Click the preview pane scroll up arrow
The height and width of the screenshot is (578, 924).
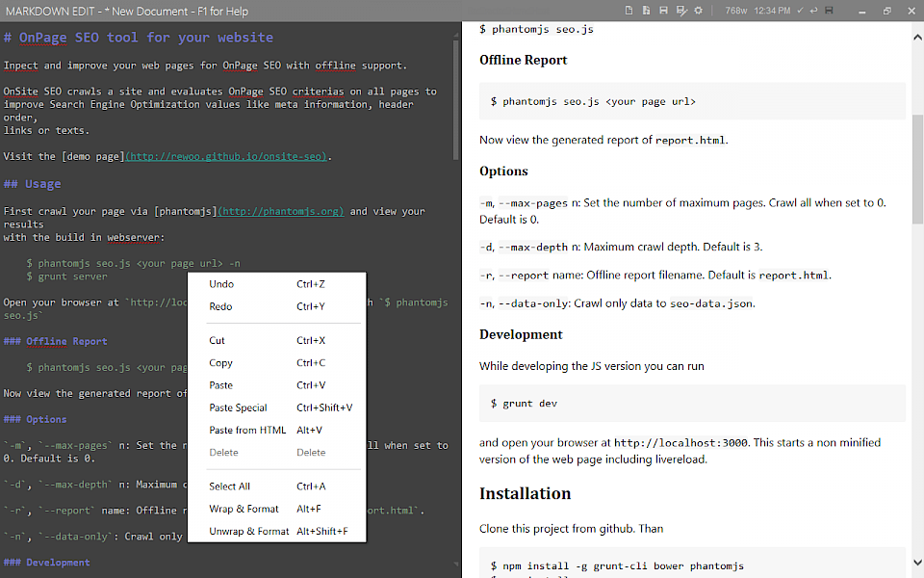917,38
